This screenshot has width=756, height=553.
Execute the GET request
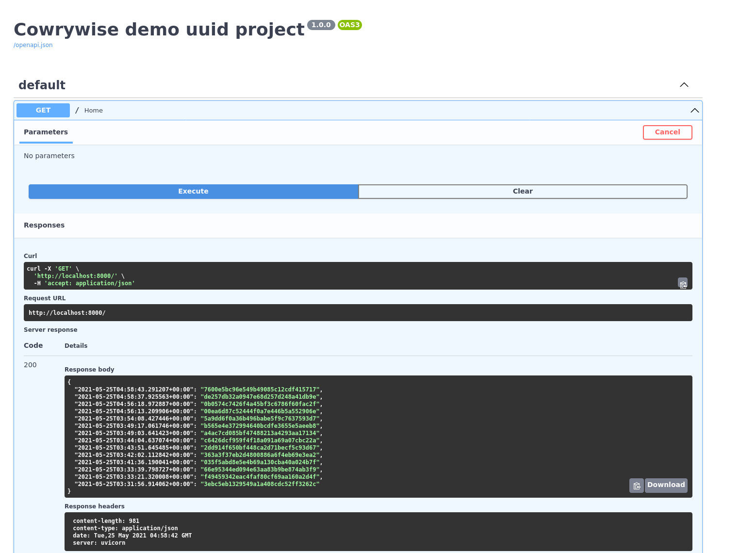click(193, 192)
